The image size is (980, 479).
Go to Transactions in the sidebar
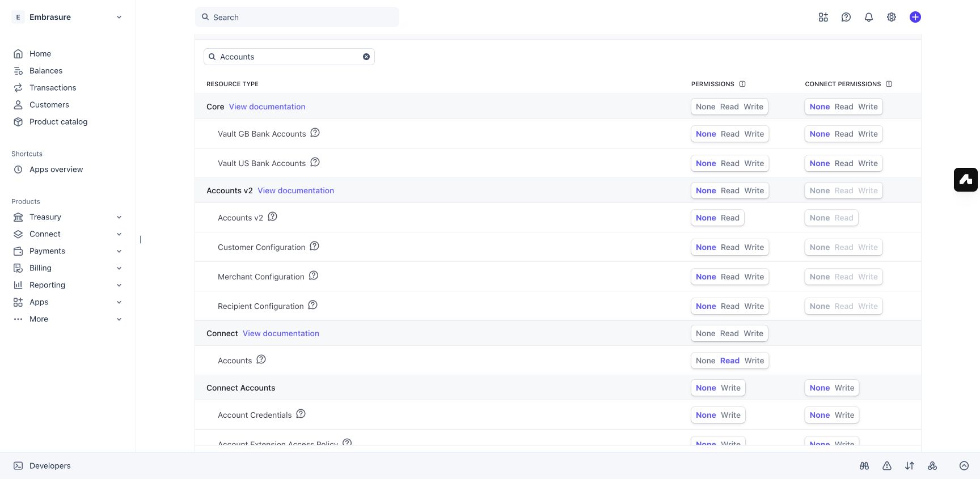tap(53, 88)
